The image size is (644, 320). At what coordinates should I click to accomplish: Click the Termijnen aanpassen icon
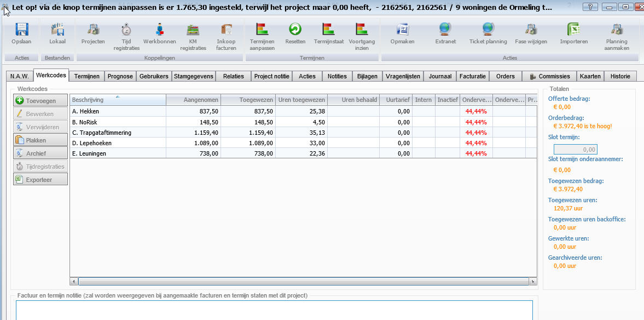click(x=262, y=30)
